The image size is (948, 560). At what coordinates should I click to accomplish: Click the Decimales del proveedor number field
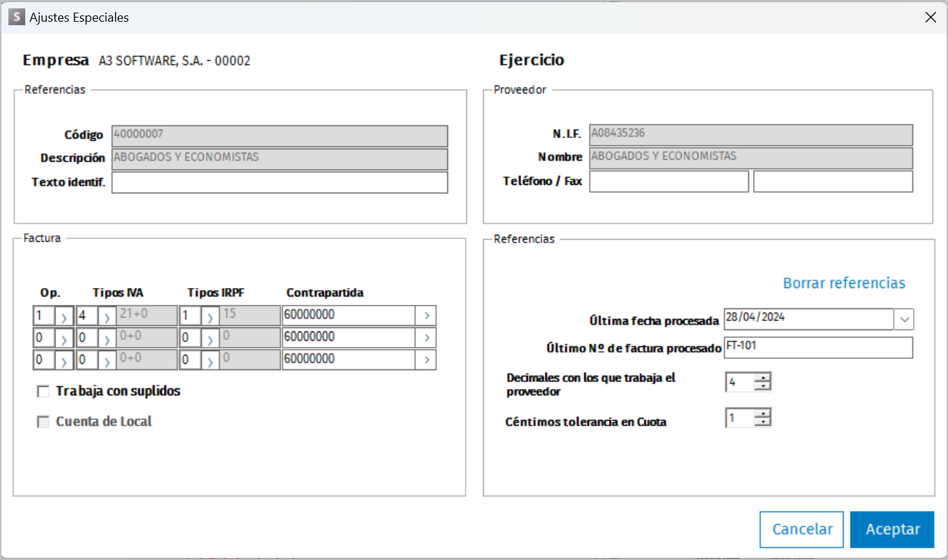pos(740,382)
